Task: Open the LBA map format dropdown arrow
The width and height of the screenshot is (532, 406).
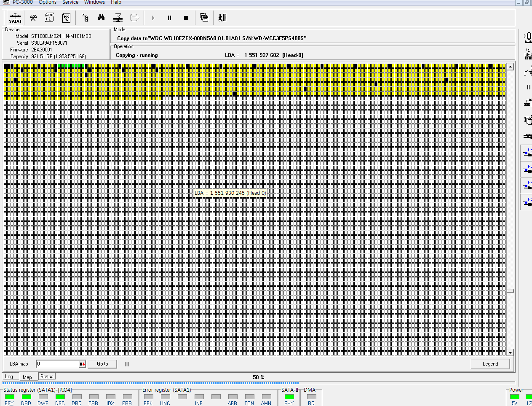Action: [x=83, y=364]
